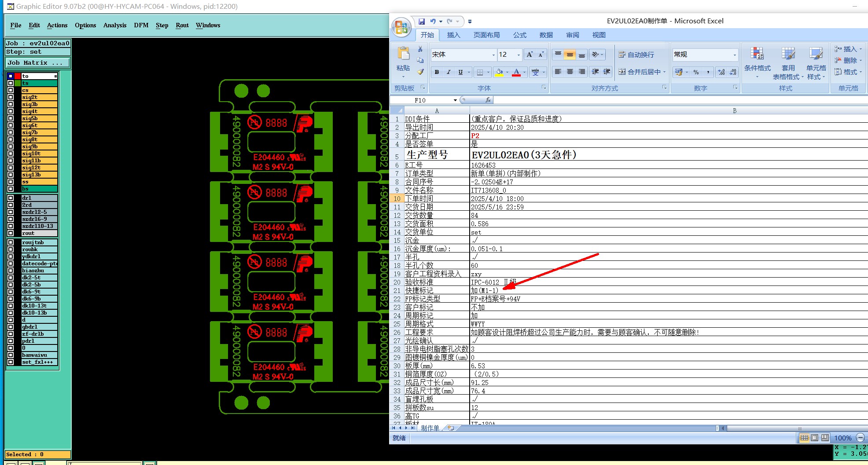Image resolution: width=868 pixels, height=465 pixels.
Task: Apply top vertical alignment
Action: tap(558, 55)
